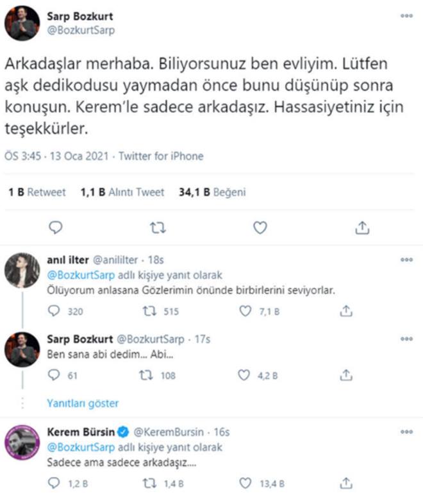Open the Twitter for iPhone source link
Image resolution: width=423 pixels, height=504 pixels.
point(162,156)
